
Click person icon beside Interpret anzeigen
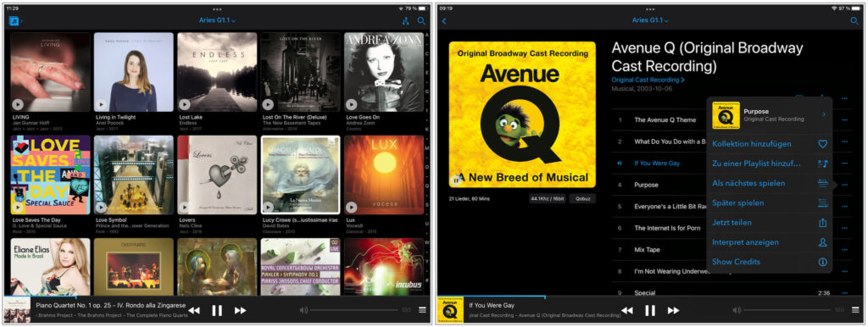point(822,242)
